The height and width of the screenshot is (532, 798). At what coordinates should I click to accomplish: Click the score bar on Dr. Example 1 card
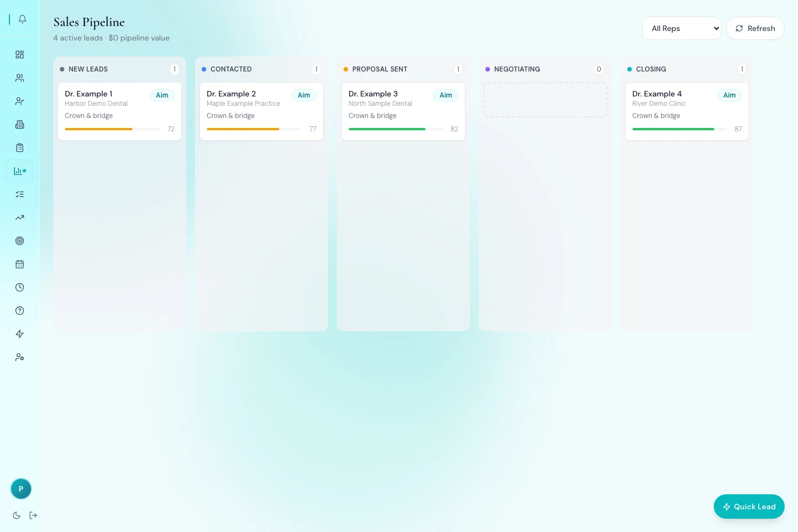click(112, 129)
